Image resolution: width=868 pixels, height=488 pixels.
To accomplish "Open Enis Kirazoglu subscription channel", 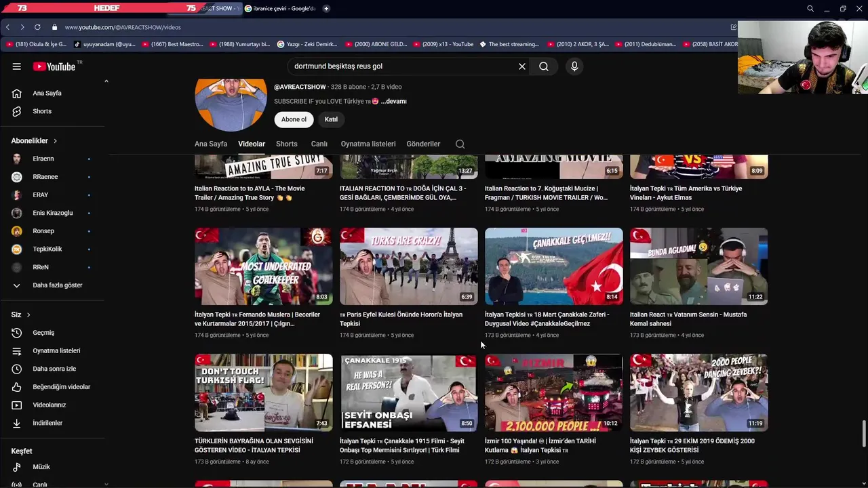I will pos(53,213).
